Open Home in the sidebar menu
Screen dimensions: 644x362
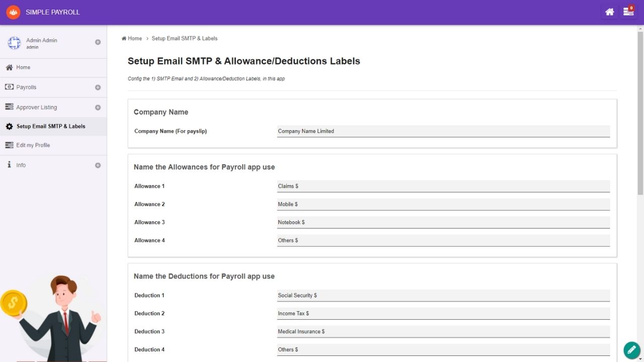[23, 67]
